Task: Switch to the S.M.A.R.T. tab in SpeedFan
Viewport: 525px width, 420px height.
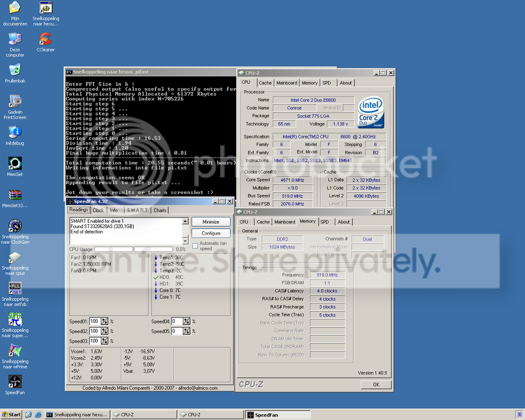Action: (137, 210)
